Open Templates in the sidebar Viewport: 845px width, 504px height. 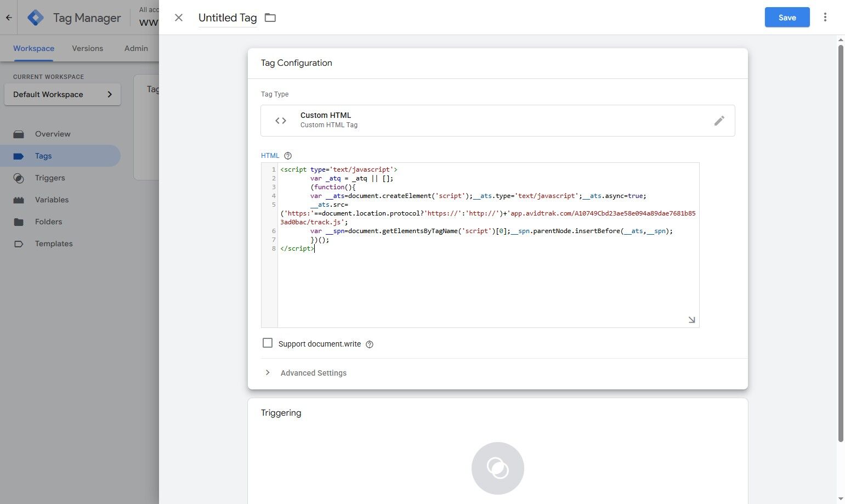click(54, 243)
